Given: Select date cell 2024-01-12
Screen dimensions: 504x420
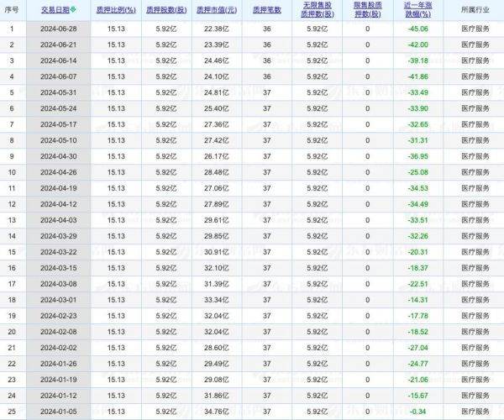Looking at the screenshot, I should (x=59, y=396).
